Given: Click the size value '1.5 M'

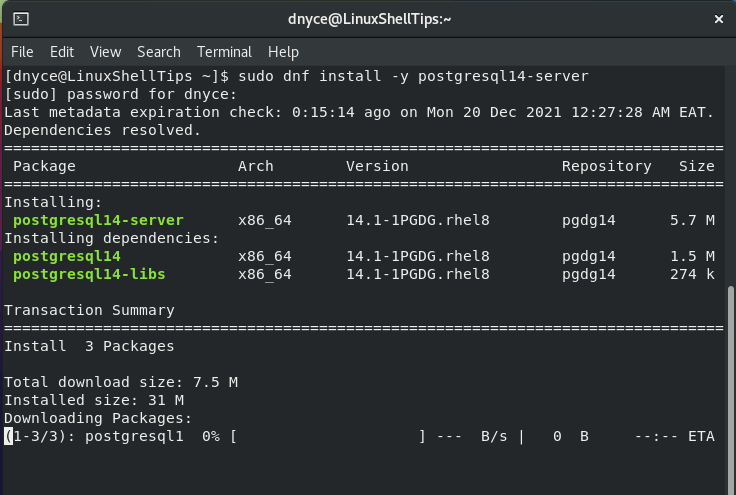Looking at the screenshot, I should pos(692,256).
